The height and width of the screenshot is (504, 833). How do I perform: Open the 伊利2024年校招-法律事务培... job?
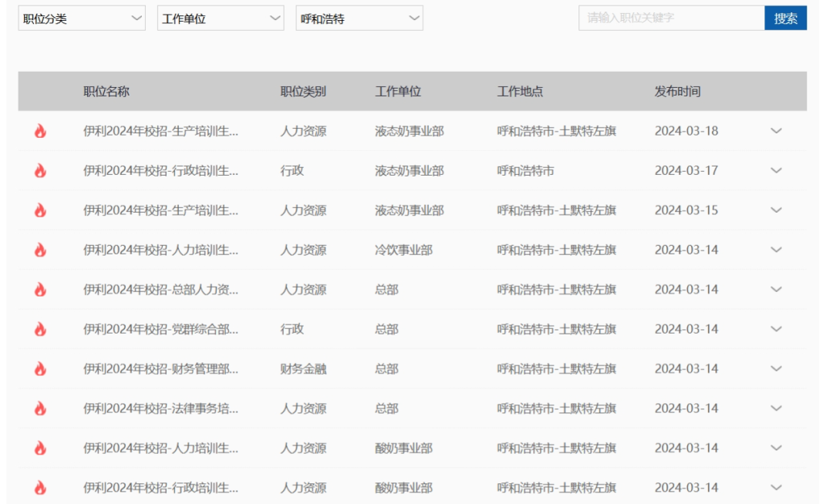click(x=160, y=408)
